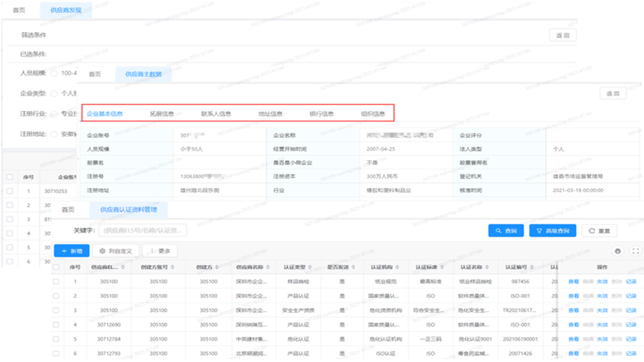Select the 联系人信息 sub-tab
Viewport: 644px width, 362px height.
pyautogui.click(x=216, y=114)
